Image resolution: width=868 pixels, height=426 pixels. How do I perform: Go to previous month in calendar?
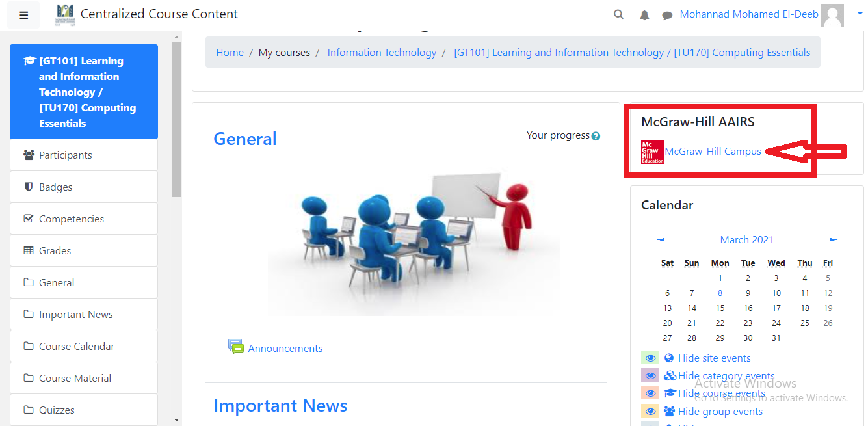coord(661,239)
